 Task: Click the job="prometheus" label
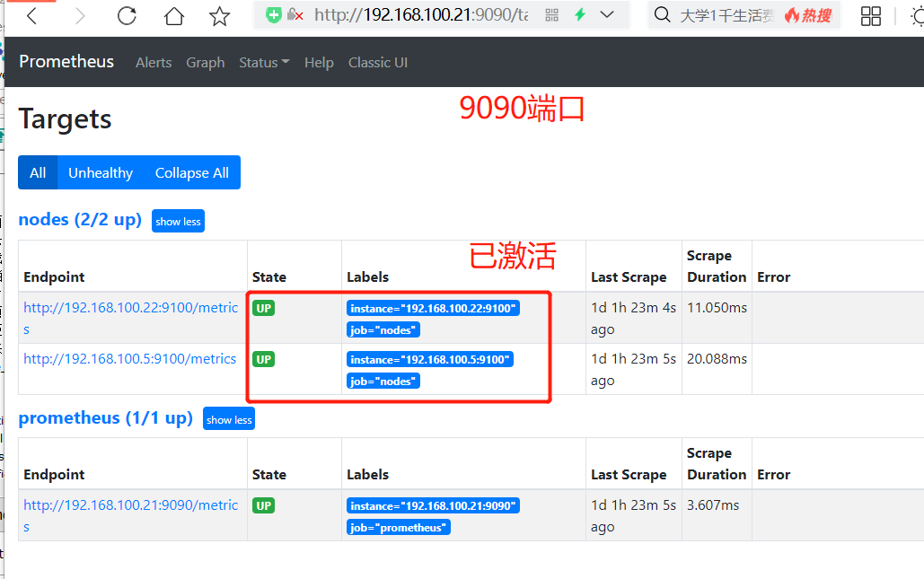click(399, 527)
